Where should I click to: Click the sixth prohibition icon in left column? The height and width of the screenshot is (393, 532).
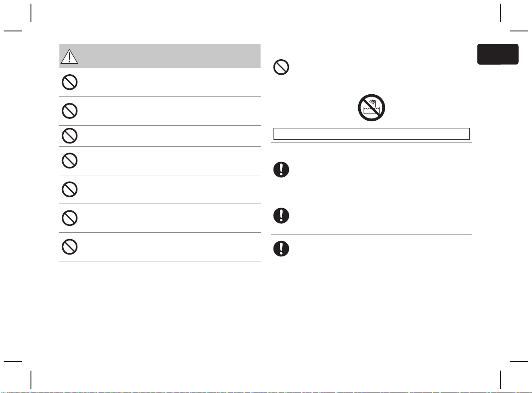[70, 218]
